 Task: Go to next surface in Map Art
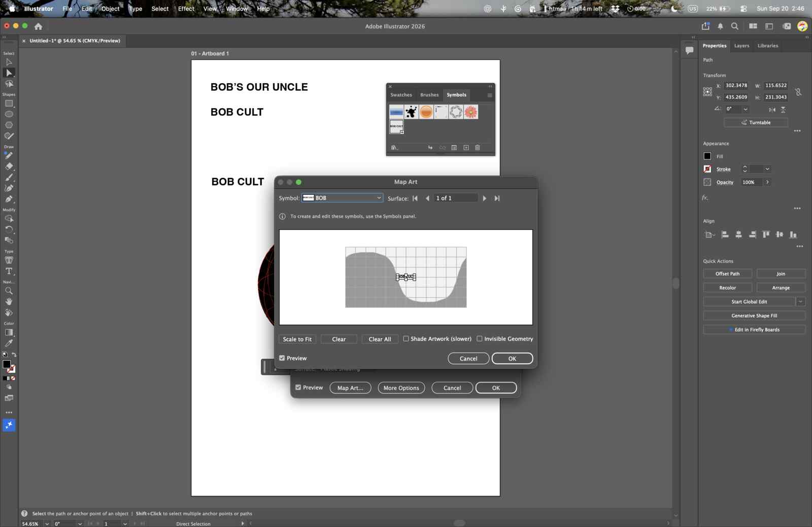click(x=485, y=198)
